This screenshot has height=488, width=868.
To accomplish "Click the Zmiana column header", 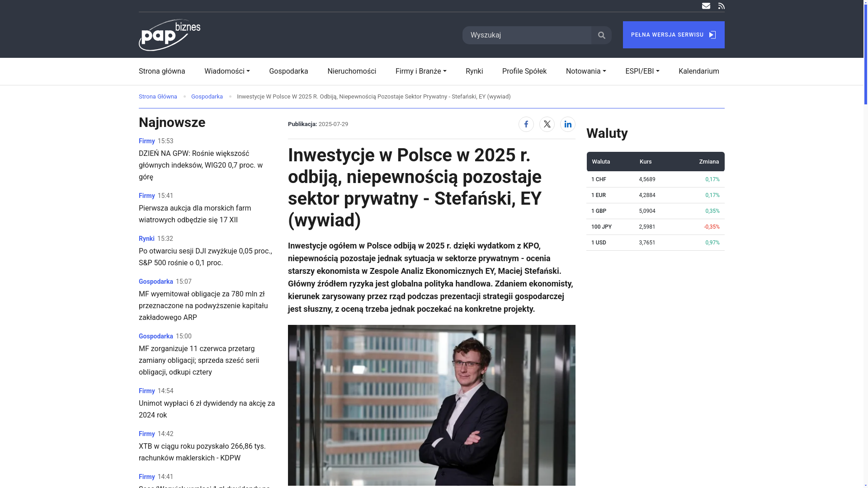I will pyautogui.click(x=709, y=162).
